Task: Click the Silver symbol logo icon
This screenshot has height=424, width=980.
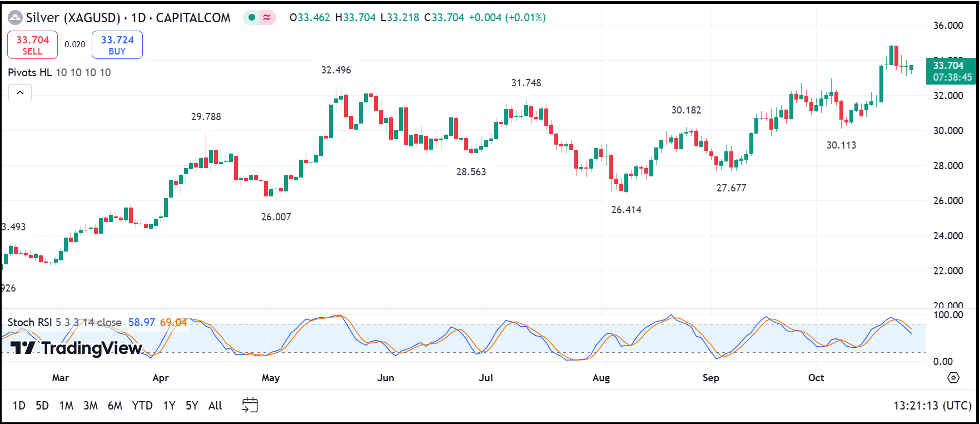Action: pyautogui.click(x=15, y=18)
